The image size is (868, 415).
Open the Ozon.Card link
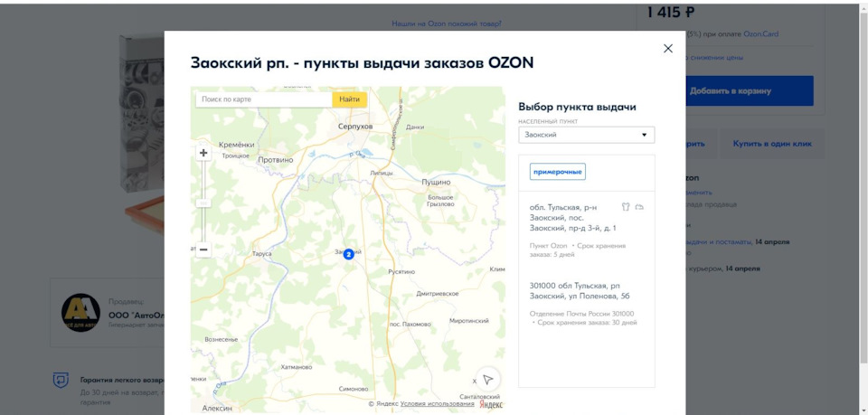[760, 34]
